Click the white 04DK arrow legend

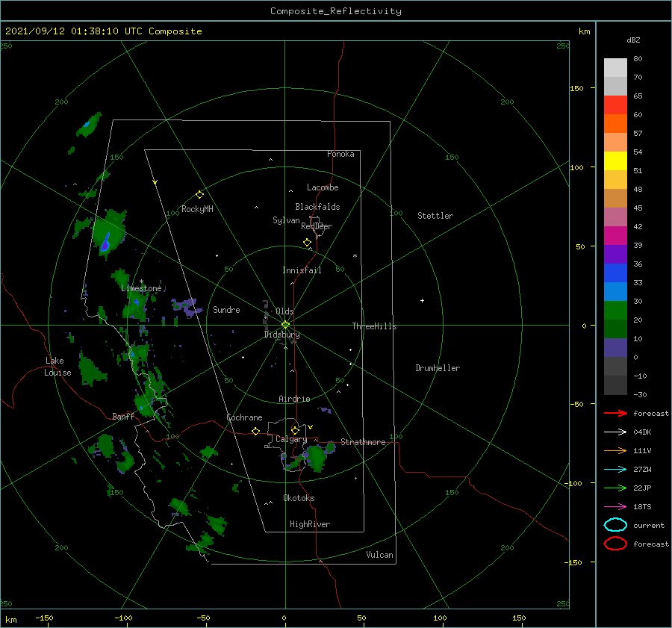point(616,432)
